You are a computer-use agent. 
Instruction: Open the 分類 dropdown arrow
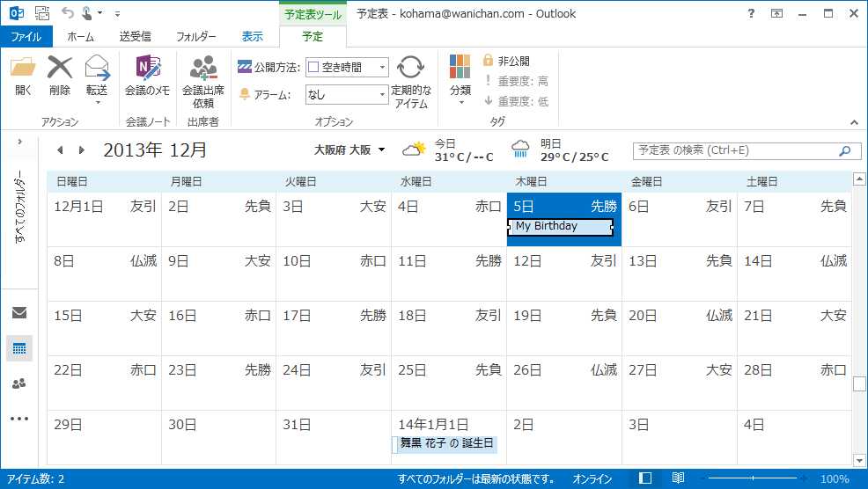pos(460,103)
